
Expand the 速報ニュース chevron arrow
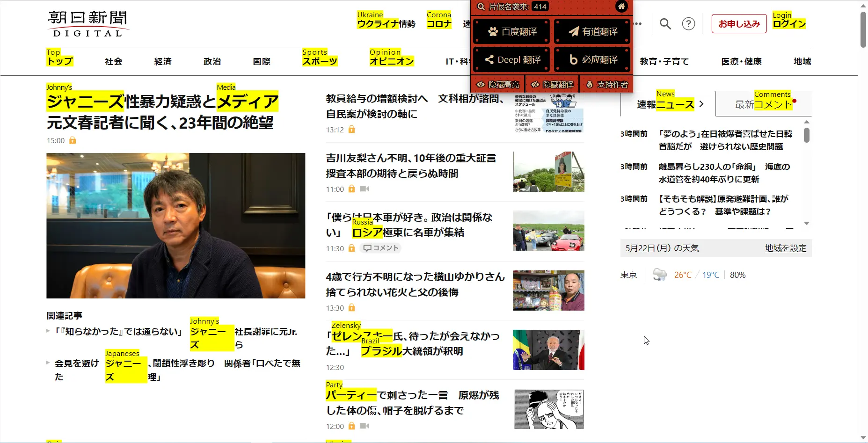tap(701, 104)
